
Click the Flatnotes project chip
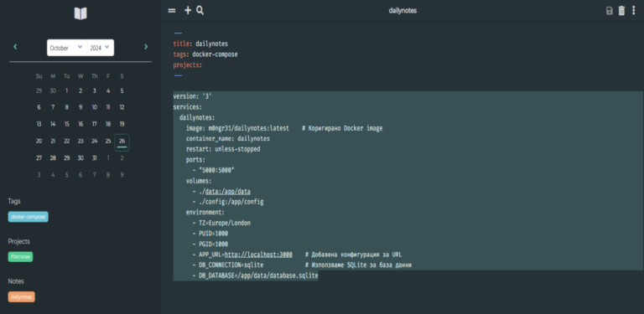point(20,257)
